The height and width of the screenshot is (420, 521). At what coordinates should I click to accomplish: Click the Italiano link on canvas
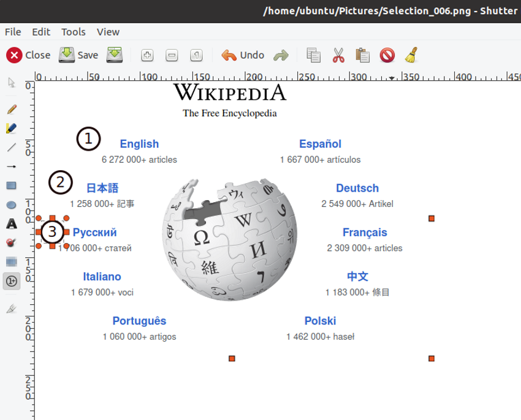102,277
